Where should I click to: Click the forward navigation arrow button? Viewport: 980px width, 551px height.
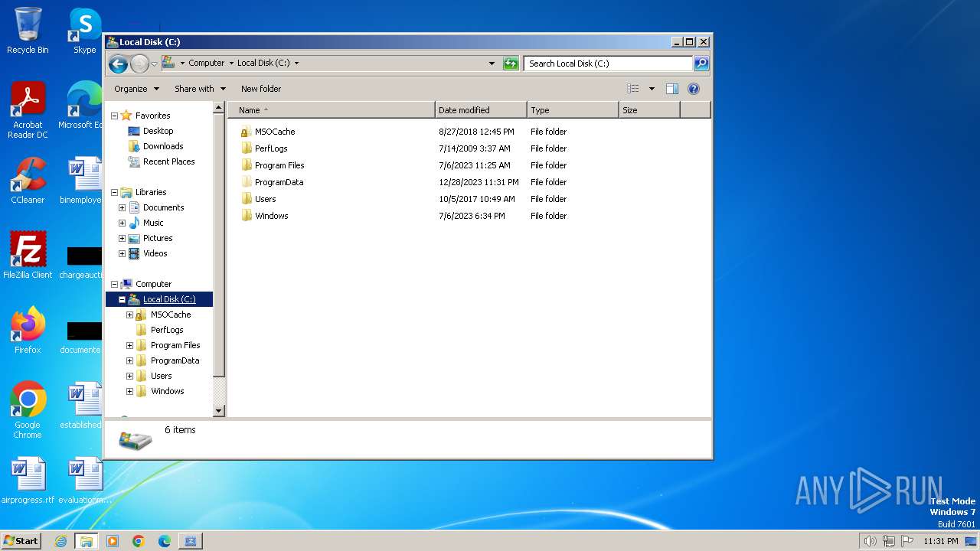pos(139,64)
